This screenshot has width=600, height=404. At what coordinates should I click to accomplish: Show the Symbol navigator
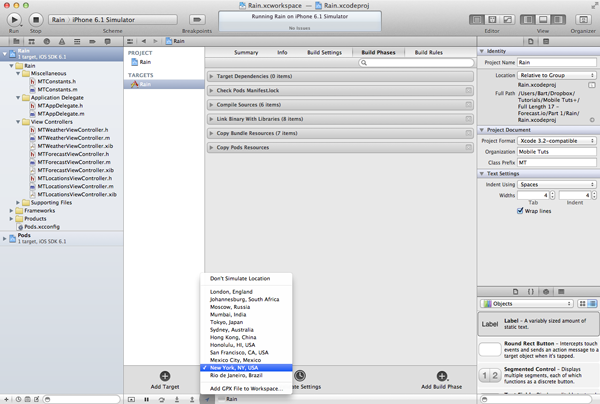[x=31, y=41]
